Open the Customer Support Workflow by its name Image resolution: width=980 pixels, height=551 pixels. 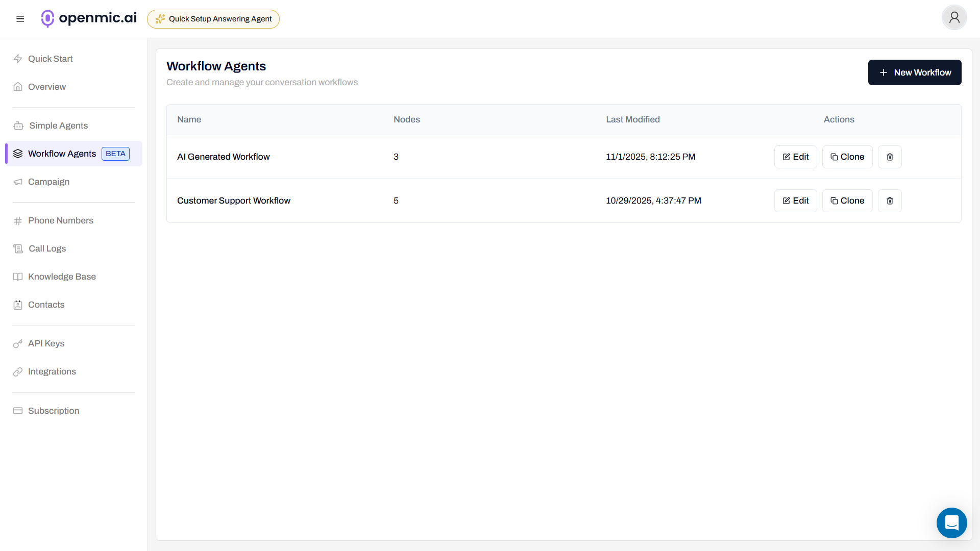[x=234, y=201]
